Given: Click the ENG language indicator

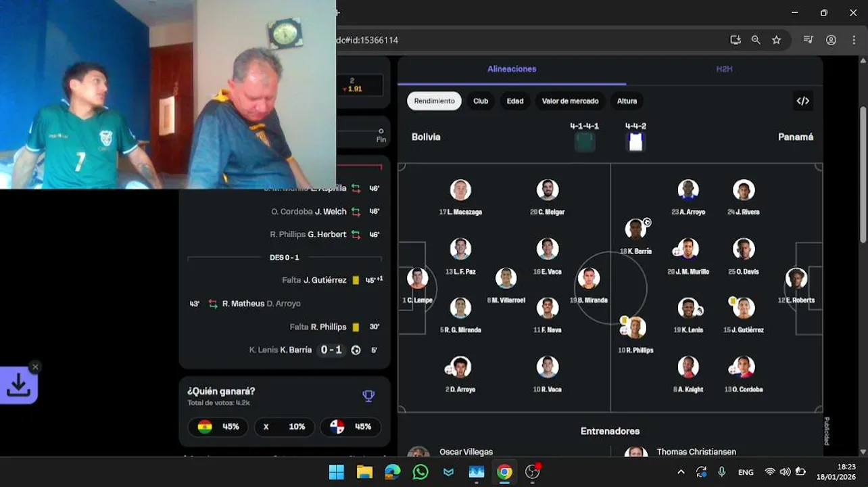Looking at the screenshot, I should [746, 472].
